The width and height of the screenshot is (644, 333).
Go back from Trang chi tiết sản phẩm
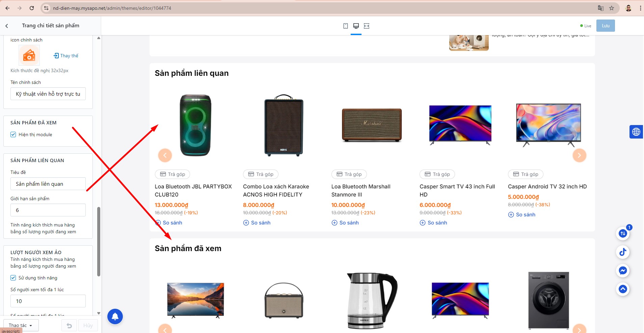coord(7,26)
